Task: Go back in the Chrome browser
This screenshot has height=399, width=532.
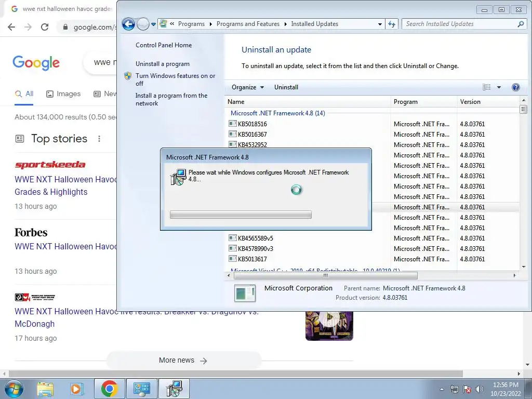Action: point(11,27)
